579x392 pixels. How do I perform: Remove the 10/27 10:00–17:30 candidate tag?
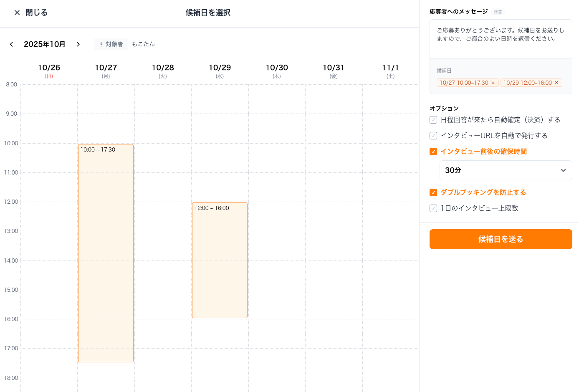(x=493, y=83)
